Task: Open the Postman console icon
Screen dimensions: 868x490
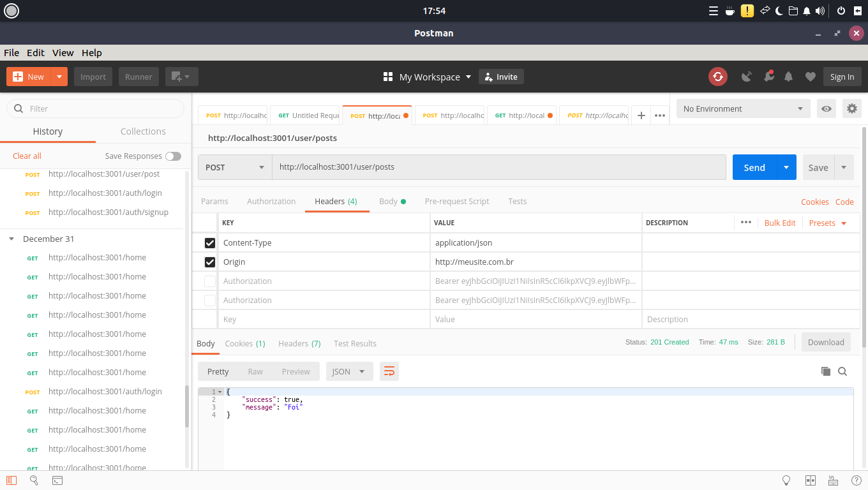Action: (x=57, y=480)
